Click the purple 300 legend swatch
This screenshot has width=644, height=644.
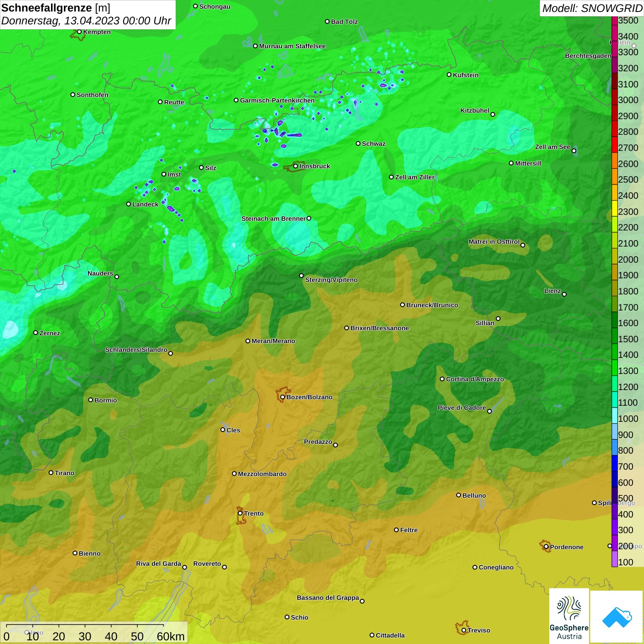[x=615, y=527]
